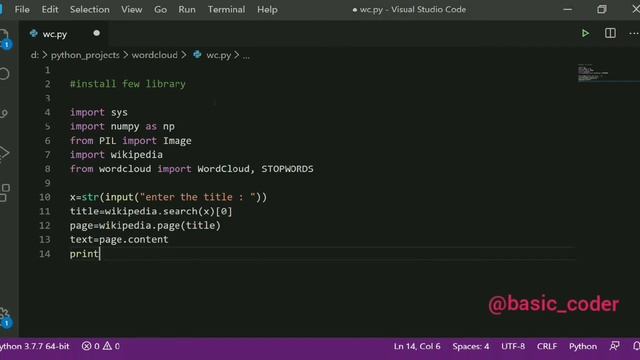Click the feedback icon in status bar
Image resolution: width=640 pixels, height=360 pixels.
(614, 346)
